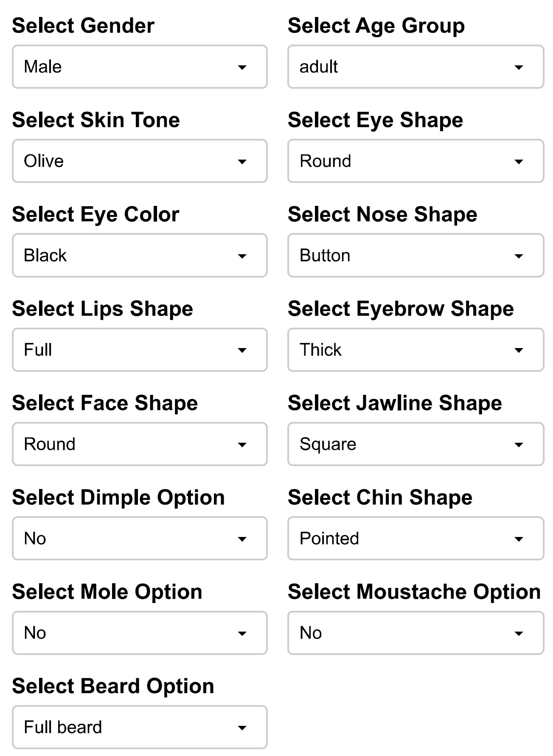Screen dimensions: 553x756
Task: Click the Jawline Shape dropdown arrow
Action: click(518, 445)
